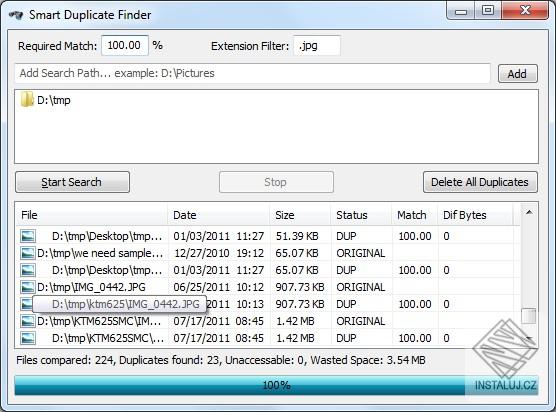Click the Start Search button
The height and width of the screenshot is (412, 556).
pos(72,182)
